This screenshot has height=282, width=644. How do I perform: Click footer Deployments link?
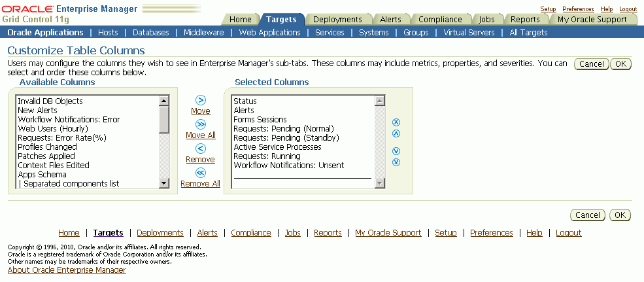160,233
